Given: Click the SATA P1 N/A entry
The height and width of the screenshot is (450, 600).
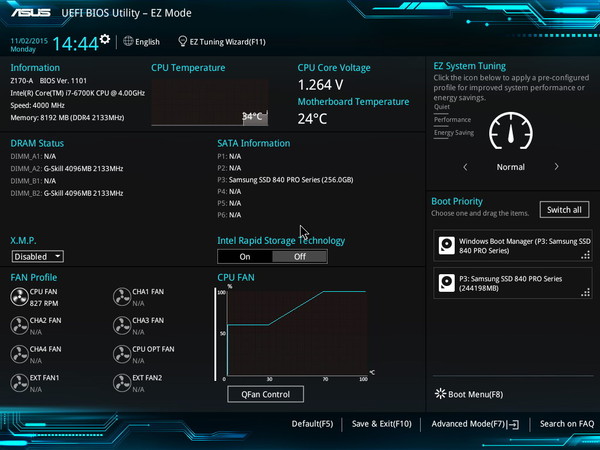Looking at the screenshot, I should pyautogui.click(x=229, y=157).
